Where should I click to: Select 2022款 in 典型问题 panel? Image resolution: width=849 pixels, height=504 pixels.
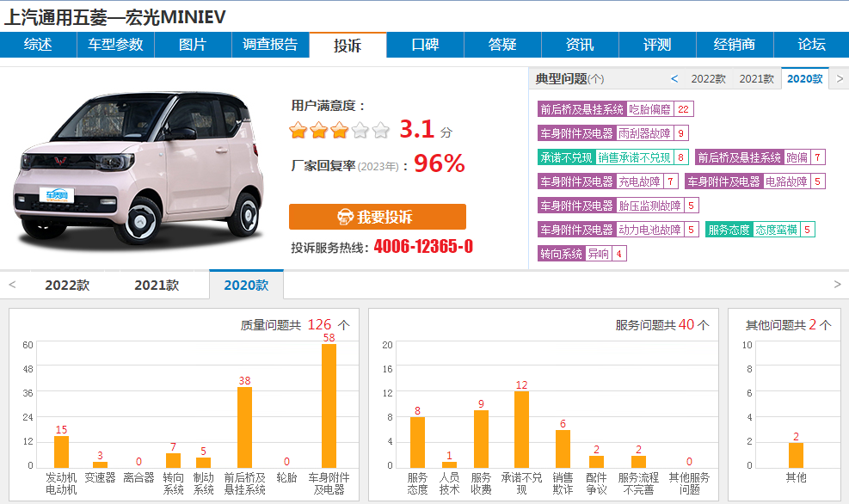coord(708,79)
